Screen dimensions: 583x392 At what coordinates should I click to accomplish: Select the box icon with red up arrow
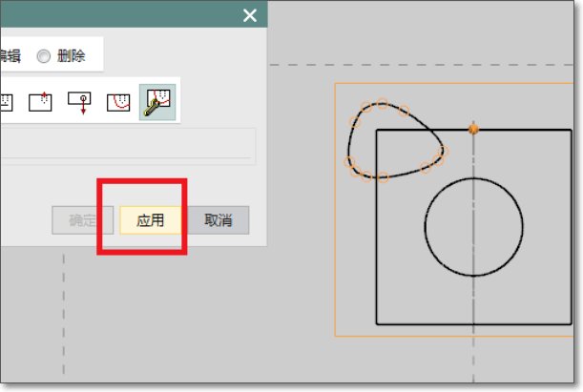pyautogui.click(x=40, y=100)
